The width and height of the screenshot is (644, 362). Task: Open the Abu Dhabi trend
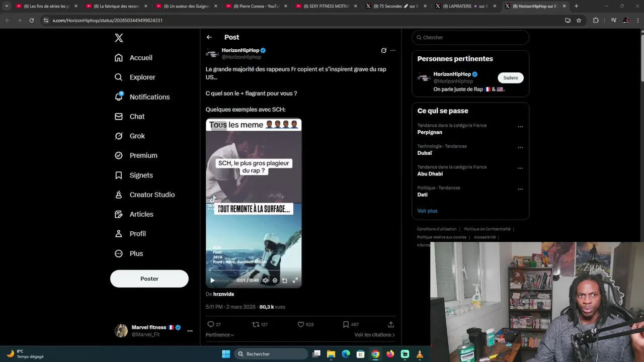point(430,174)
